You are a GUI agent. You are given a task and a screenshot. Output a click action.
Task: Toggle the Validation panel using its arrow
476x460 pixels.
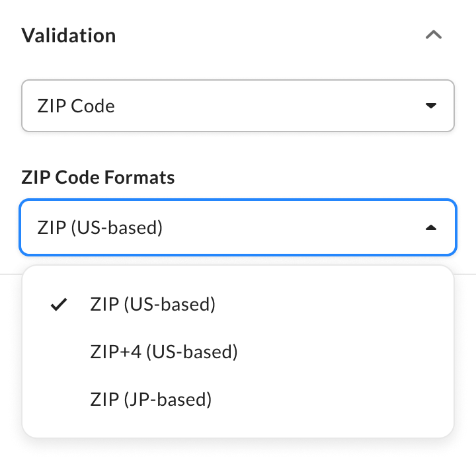(433, 35)
